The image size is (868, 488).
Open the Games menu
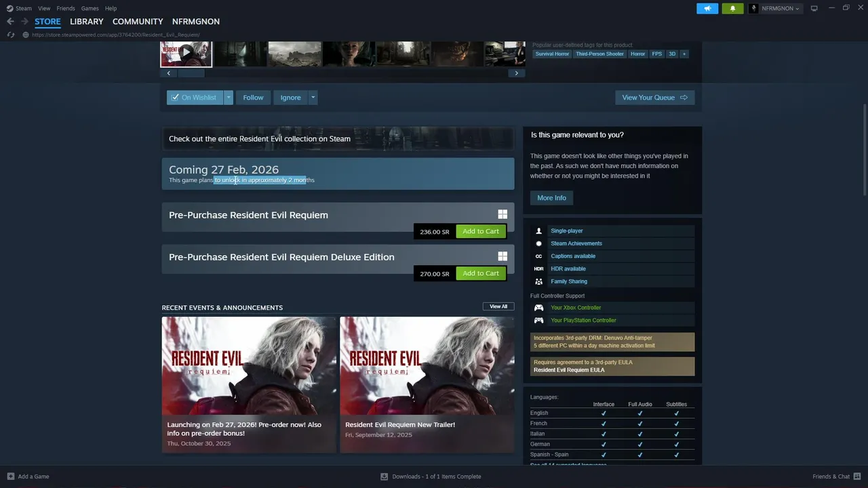click(90, 8)
